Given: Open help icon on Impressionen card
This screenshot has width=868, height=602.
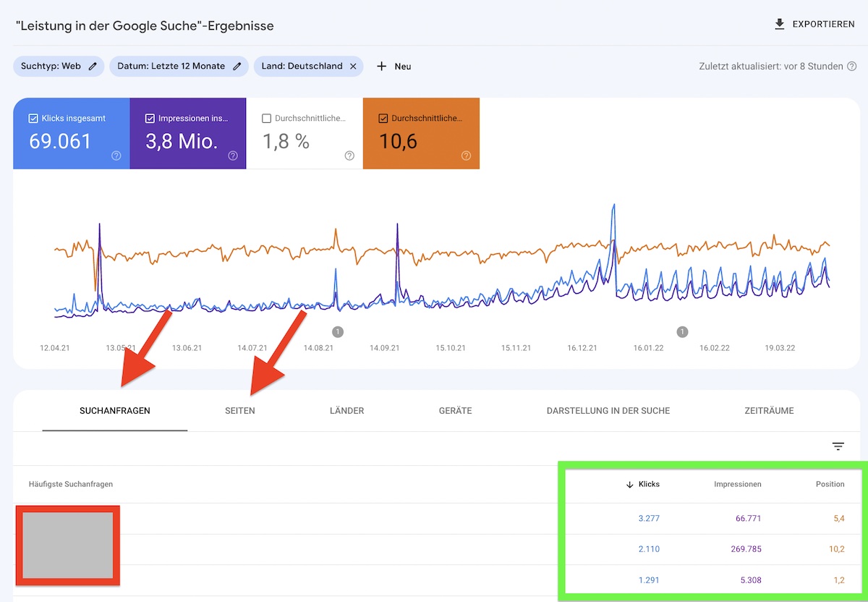Looking at the screenshot, I should pos(233,156).
